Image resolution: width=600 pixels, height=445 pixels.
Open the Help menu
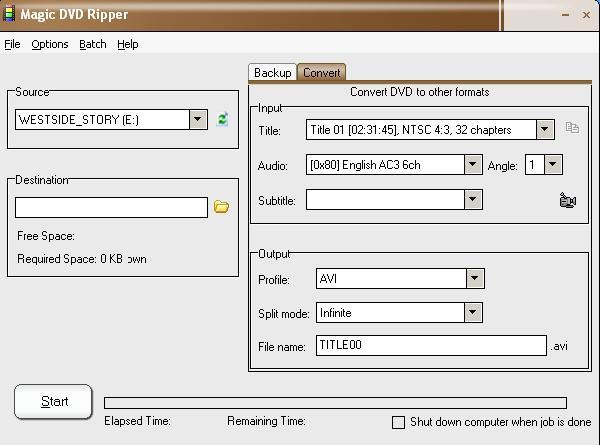point(128,44)
